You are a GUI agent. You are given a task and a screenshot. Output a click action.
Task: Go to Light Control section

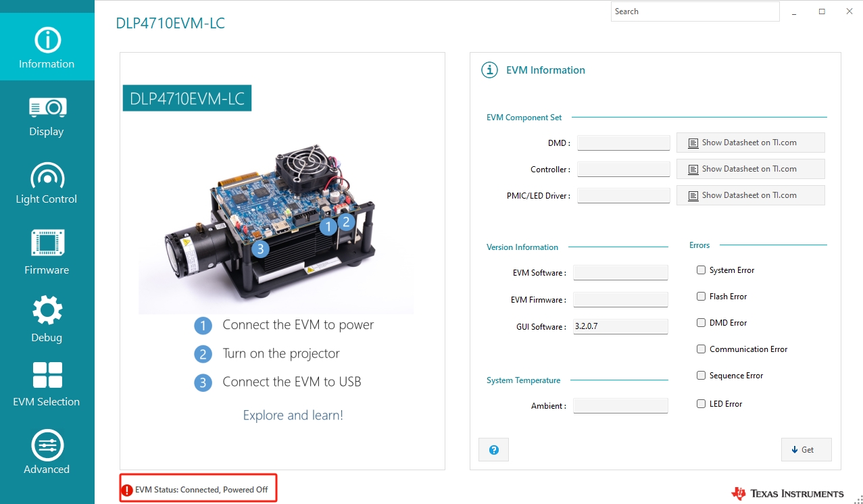[x=47, y=183]
